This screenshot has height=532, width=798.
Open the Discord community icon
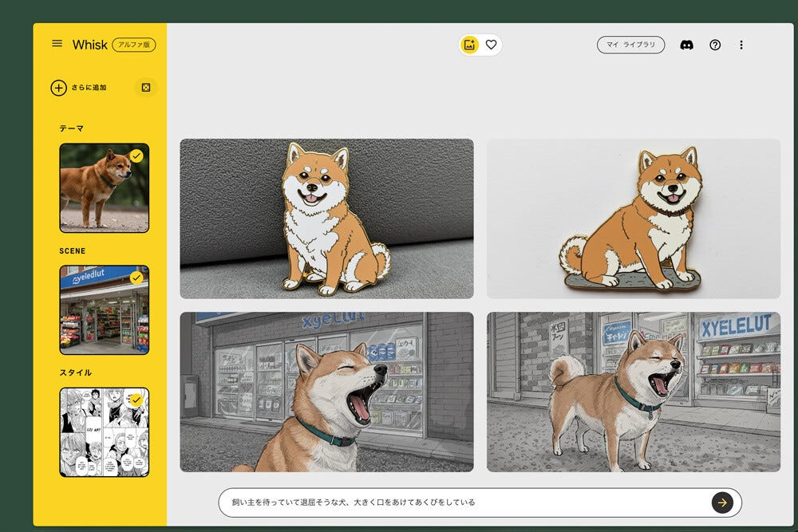point(687,45)
